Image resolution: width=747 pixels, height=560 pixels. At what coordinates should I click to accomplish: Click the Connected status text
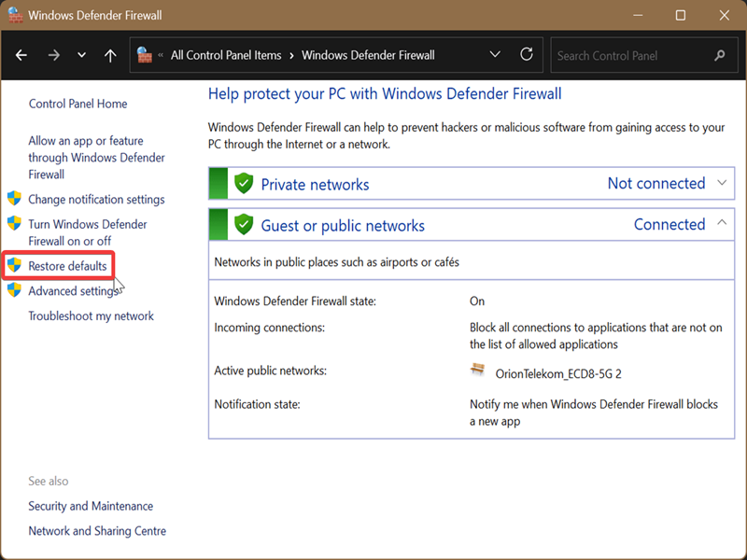point(669,224)
